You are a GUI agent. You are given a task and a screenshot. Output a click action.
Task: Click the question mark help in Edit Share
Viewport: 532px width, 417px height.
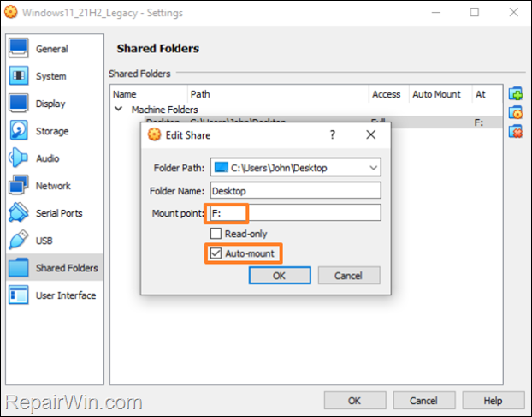click(333, 134)
